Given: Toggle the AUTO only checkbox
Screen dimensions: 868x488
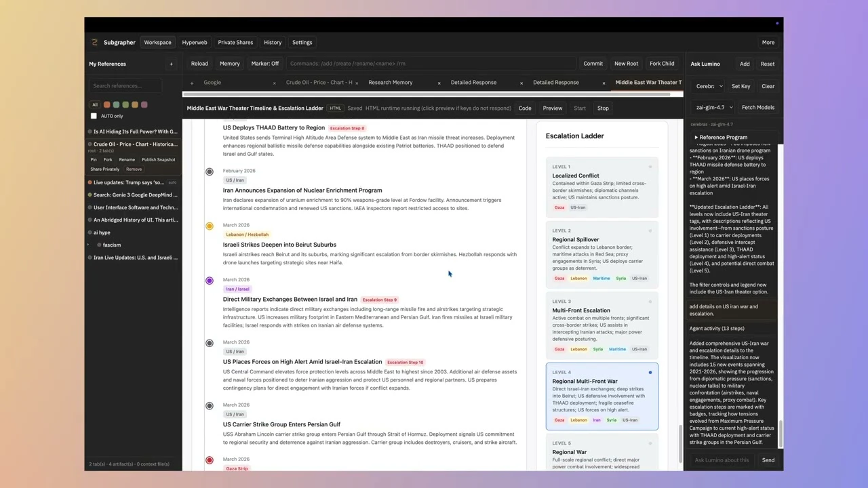Looking at the screenshot, I should tap(94, 116).
